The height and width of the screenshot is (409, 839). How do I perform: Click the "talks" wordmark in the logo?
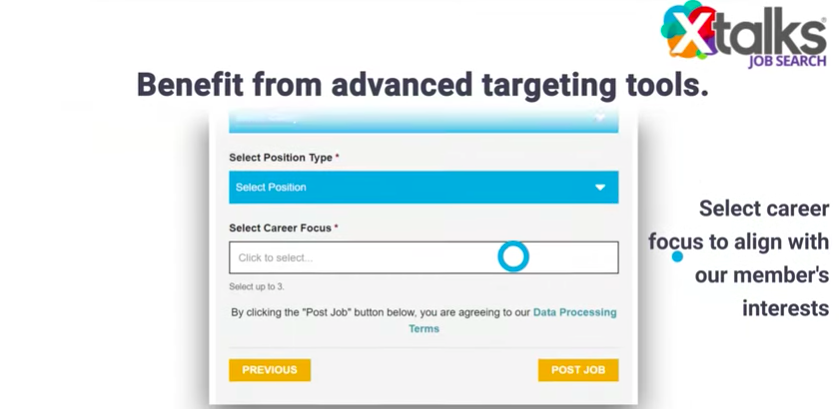coord(771,33)
